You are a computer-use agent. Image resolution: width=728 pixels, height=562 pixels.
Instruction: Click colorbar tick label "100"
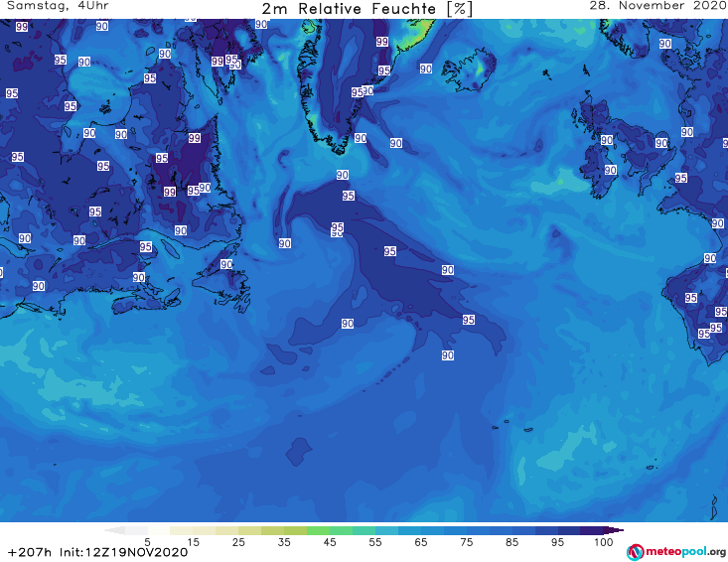tap(604, 542)
